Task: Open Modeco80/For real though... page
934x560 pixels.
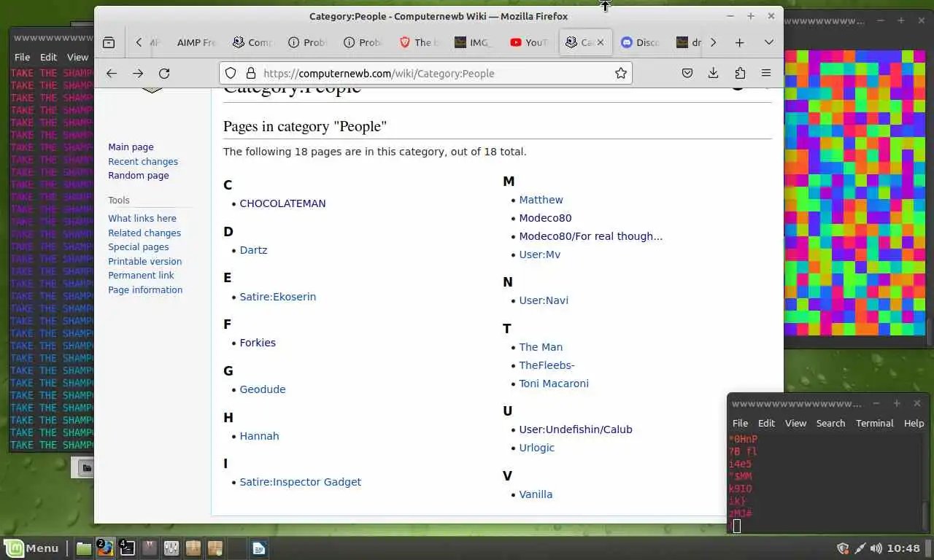Action: tap(590, 236)
